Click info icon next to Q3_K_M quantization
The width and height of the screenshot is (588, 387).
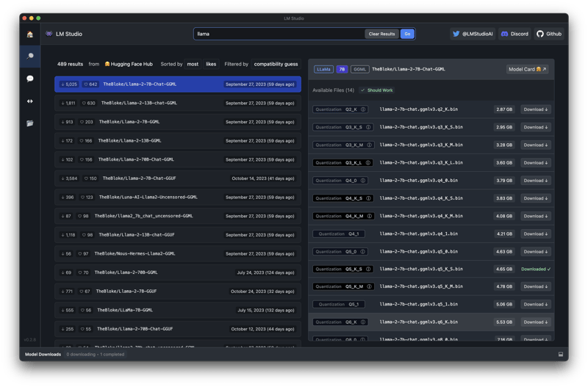(370, 145)
